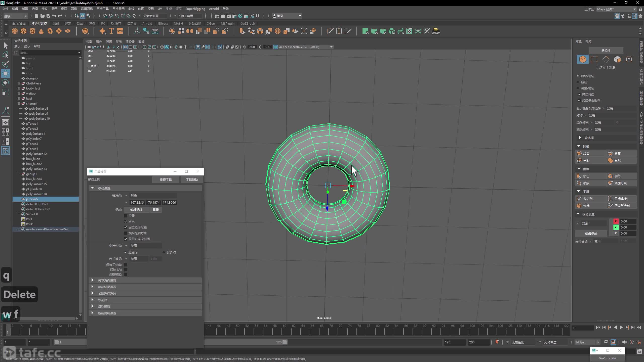Click the Undo arrow in status line
Screen dimensions: 644x362
[x=54, y=16]
